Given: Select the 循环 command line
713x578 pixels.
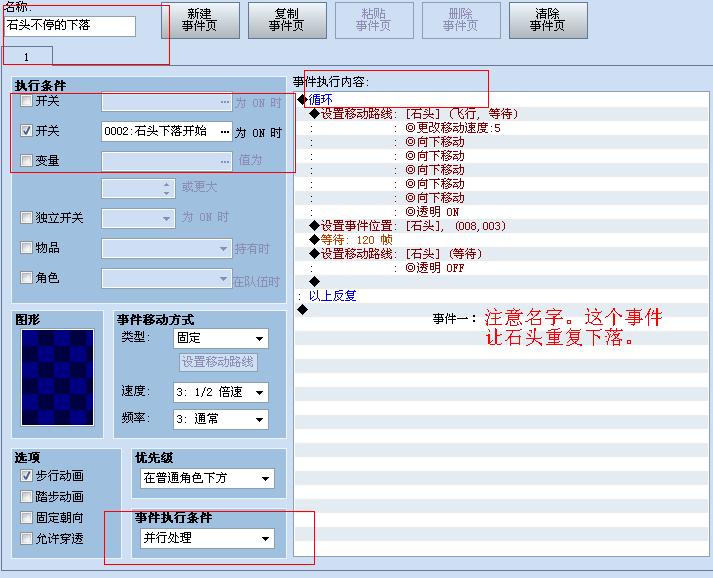Looking at the screenshot, I should click(x=501, y=99).
